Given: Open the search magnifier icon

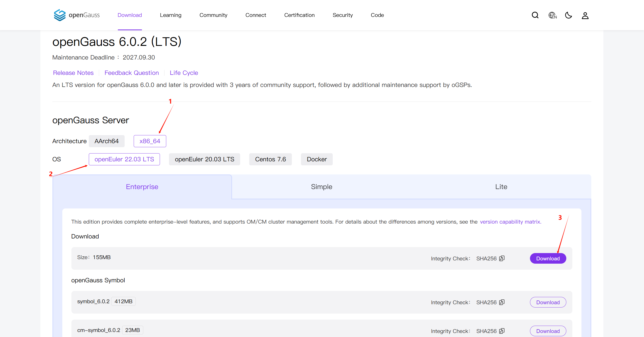Looking at the screenshot, I should tap(535, 15).
